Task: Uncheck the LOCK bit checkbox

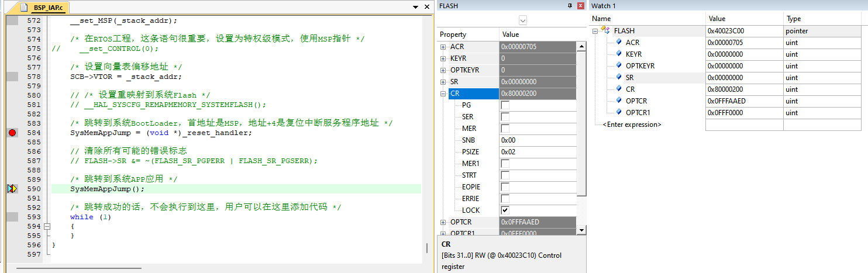Action: [505, 210]
